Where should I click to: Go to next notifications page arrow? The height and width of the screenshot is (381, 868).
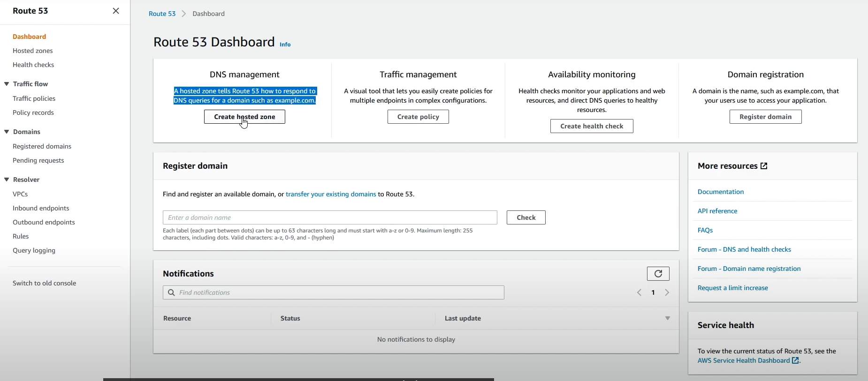coord(667,292)
